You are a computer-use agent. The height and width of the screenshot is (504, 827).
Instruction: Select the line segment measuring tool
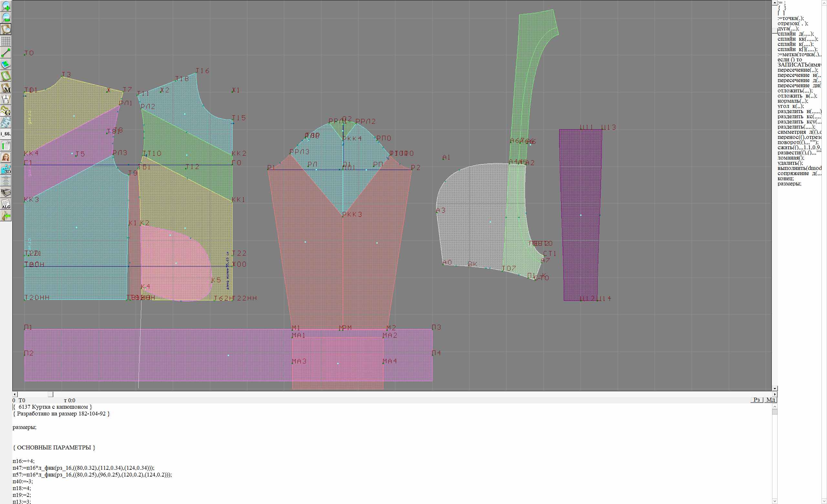[6, 53]
